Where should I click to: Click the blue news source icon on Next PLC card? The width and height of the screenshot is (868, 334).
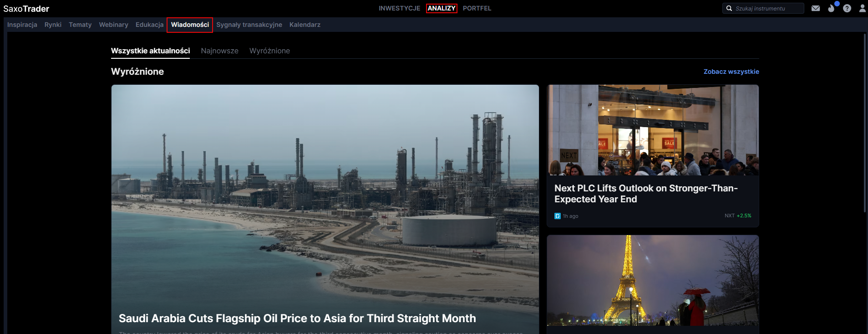click(557, 216)
